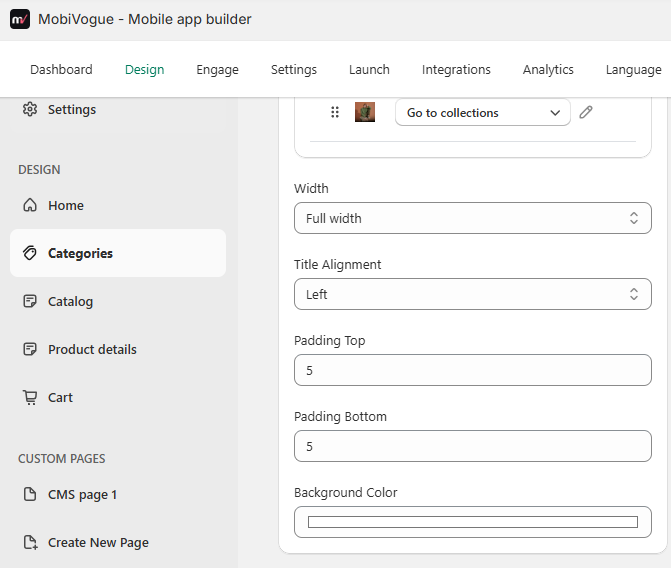Click the Background Color label
Screen dimensions: 671x568
(x=345, y=493)
